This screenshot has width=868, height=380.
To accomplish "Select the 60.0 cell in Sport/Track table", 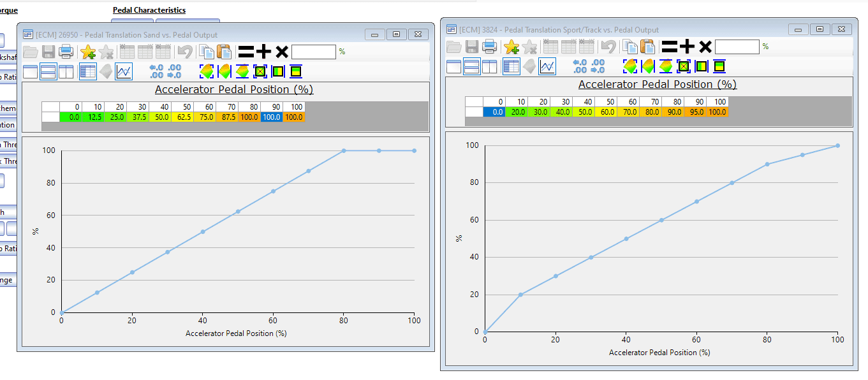I will point(606,112).
